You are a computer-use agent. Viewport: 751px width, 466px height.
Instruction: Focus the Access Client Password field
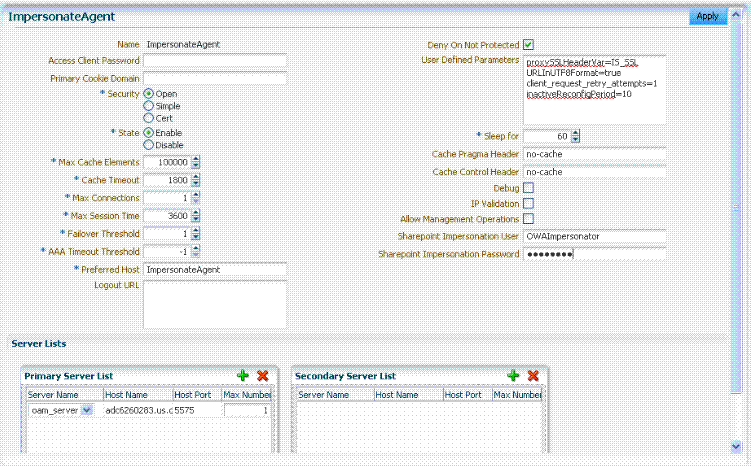tap(215, 60)
